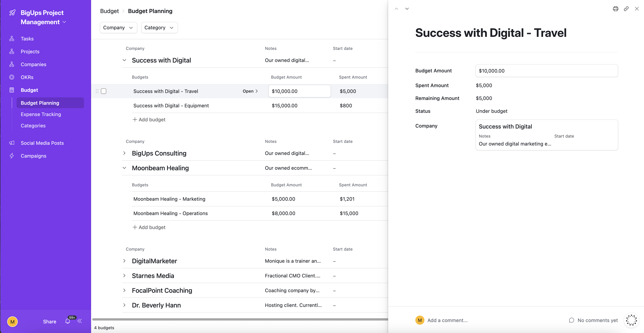This screenshot has height=333, width=644.
Task: Click the Tasks sidebar icon
Action: (x=12, y=39)
